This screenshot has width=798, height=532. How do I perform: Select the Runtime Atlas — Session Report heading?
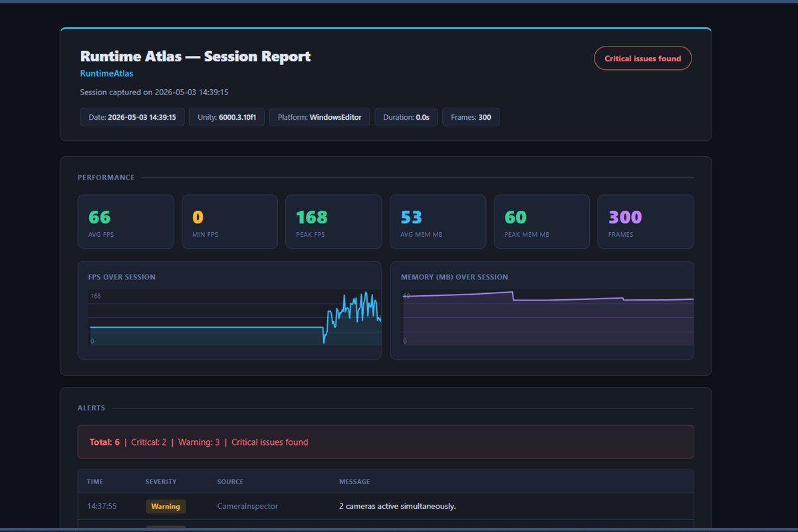pyautogui.click(x=196, y=57)
